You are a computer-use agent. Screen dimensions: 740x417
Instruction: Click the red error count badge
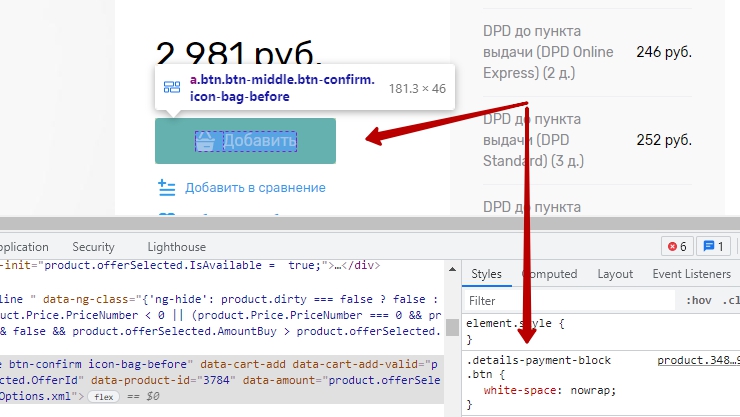tap(676, 246)
